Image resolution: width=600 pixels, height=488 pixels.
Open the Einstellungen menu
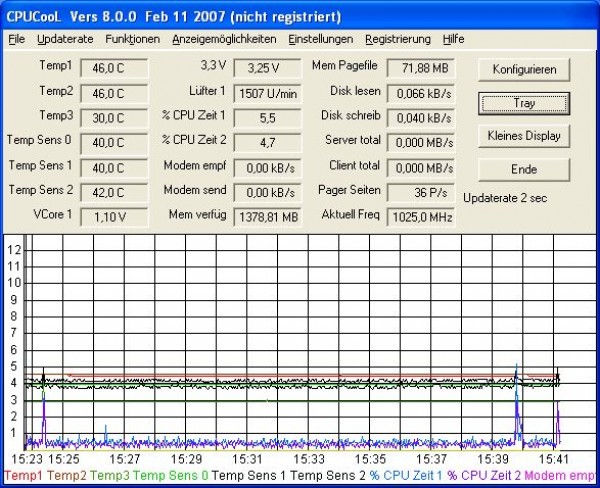coord(320,39)
